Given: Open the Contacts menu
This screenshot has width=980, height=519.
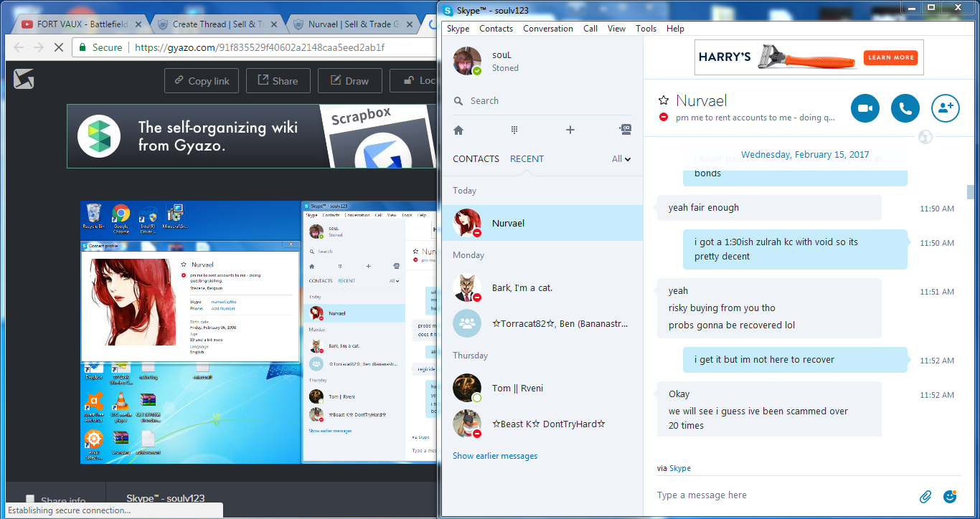Looking at the screenshot, I should (x=496, y=29).
